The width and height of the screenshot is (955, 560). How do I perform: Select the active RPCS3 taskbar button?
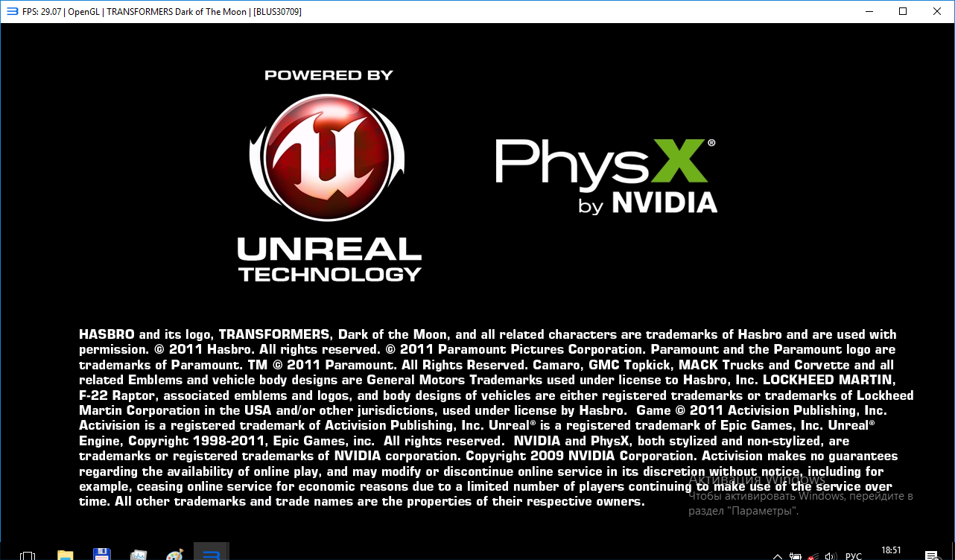[x=212, y=552]
